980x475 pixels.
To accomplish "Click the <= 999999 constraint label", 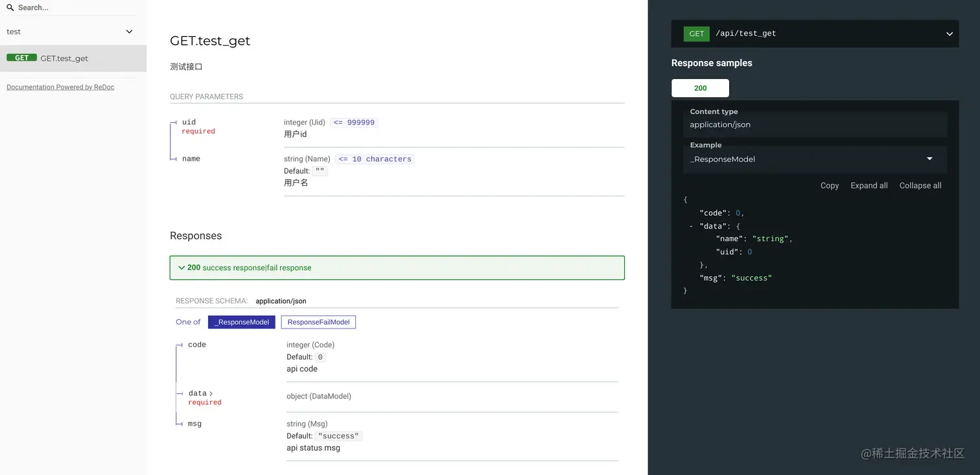I will point(354,122).
